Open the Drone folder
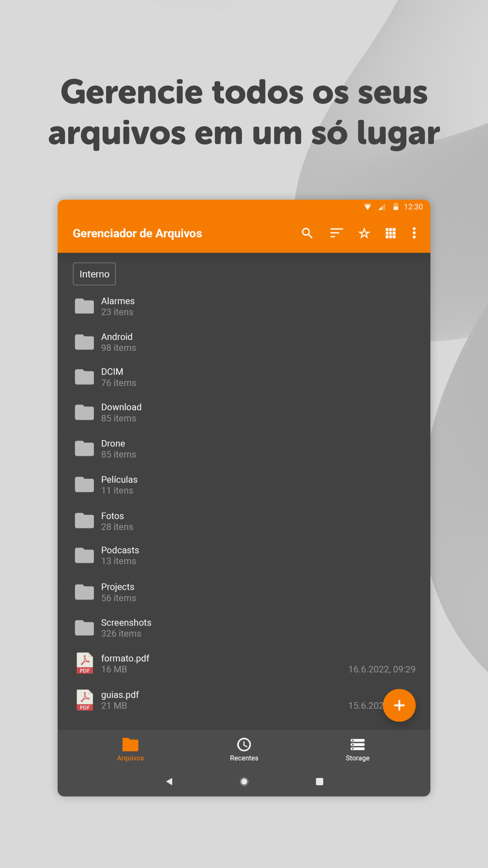488x868 pixels. tap(244, 449)
